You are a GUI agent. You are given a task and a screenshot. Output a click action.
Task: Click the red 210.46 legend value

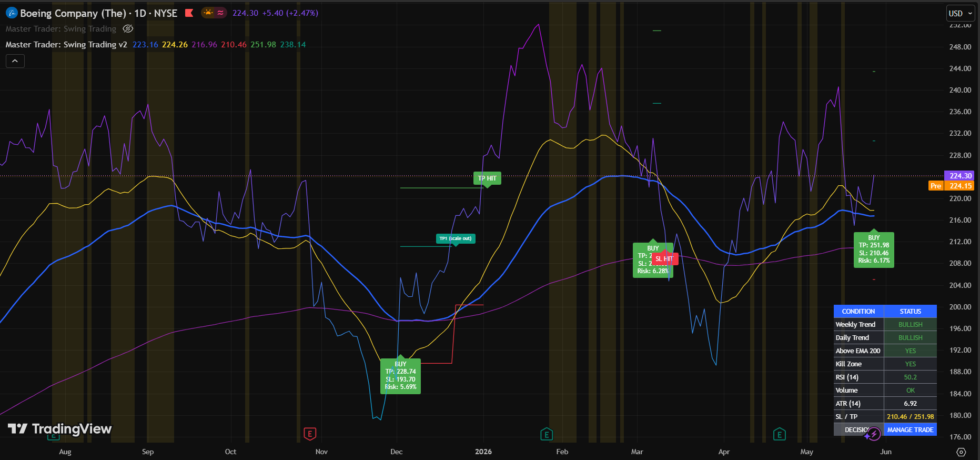pyautogui.click(x=234, y=45)
